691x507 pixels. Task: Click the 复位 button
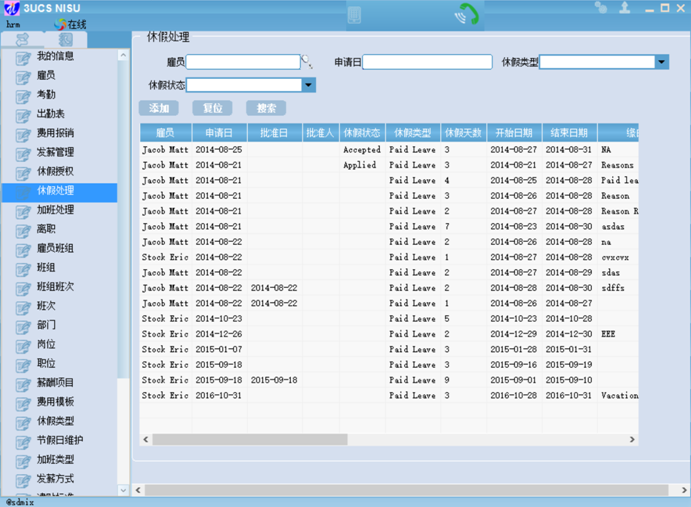pyautogui.click(x=212, y=108)
